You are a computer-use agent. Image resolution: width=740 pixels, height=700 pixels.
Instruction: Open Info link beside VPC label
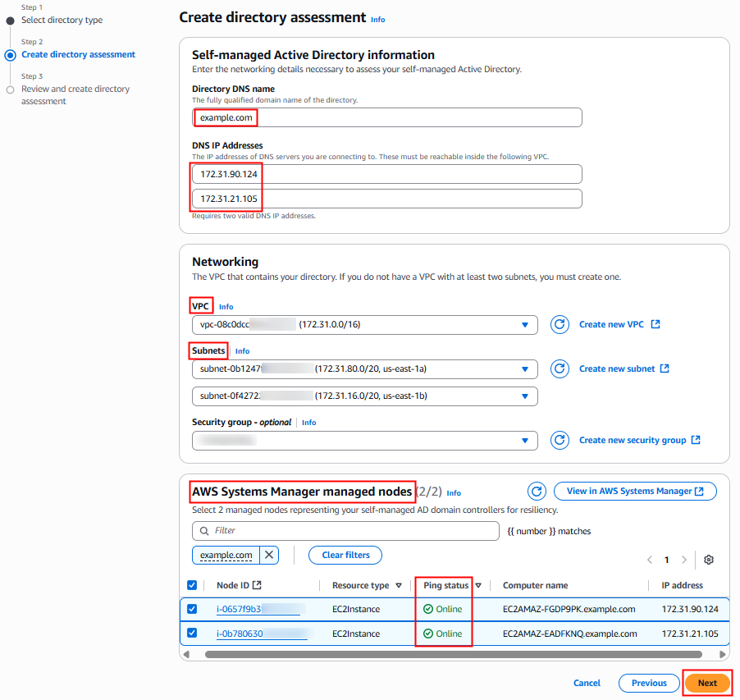226,307
